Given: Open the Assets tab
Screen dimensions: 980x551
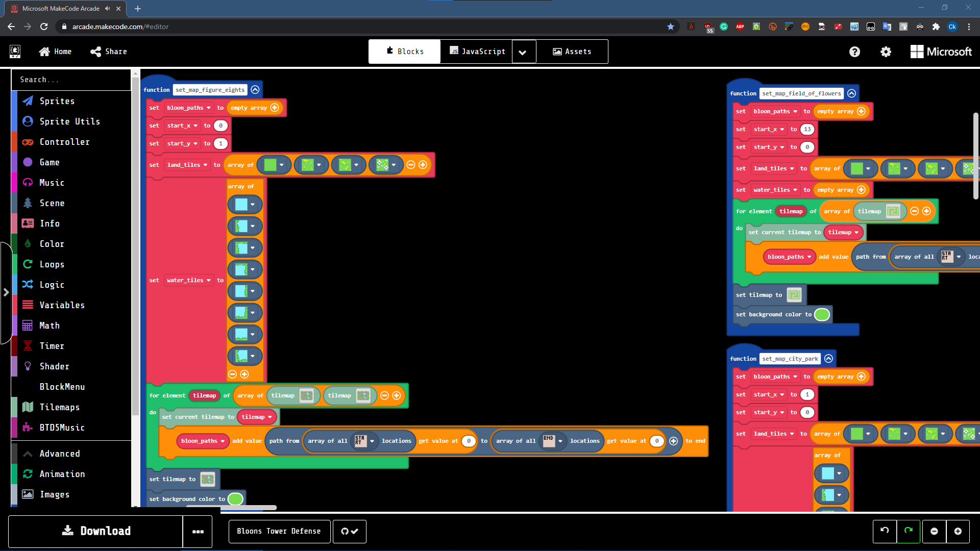Looking at the screenshot, I should click(x=572, y=51).
